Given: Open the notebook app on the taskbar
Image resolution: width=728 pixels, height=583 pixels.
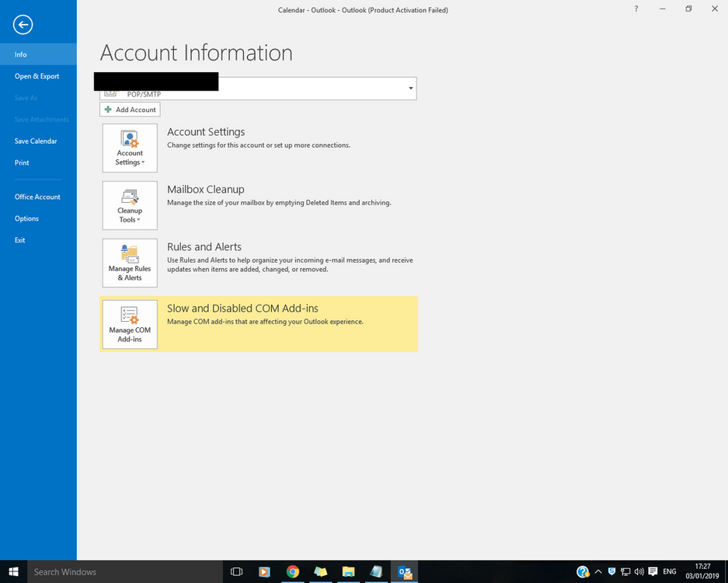Looking at the screenshot, I should [376, 572].
